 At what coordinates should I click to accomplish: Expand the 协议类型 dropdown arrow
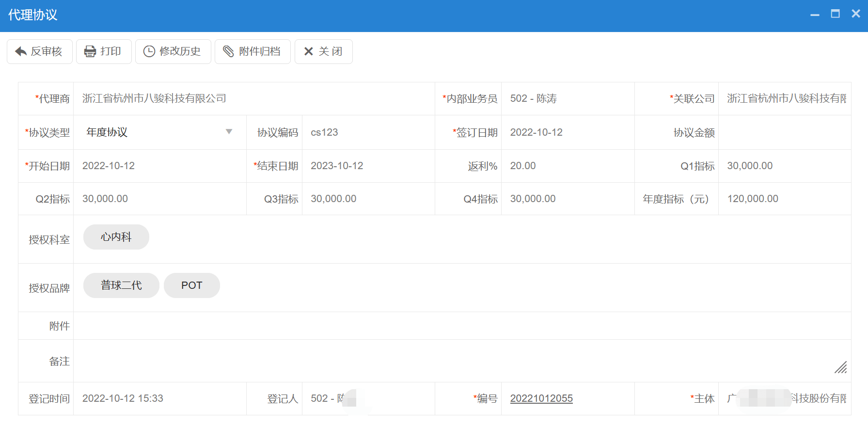[x=229, y=132]
